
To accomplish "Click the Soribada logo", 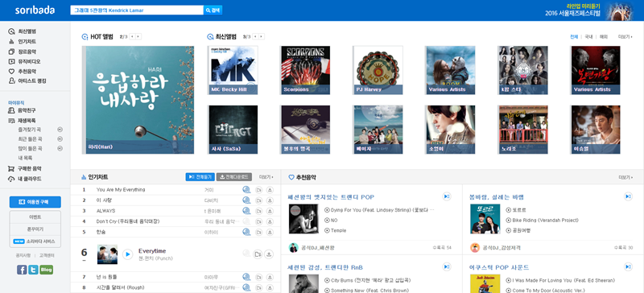I will [x=35, y=10].
